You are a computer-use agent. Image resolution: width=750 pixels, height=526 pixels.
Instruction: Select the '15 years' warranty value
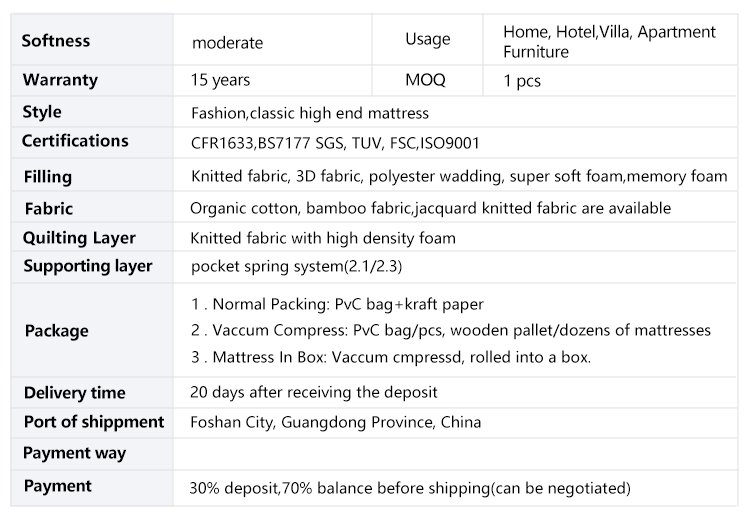pos(220,80)
